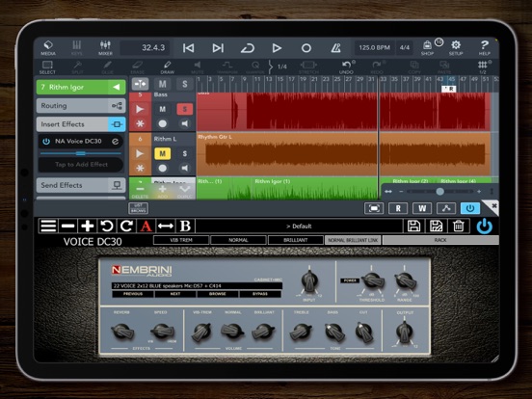Choose the Erase tool
The image size is (532, 399).
coord(138,67)
